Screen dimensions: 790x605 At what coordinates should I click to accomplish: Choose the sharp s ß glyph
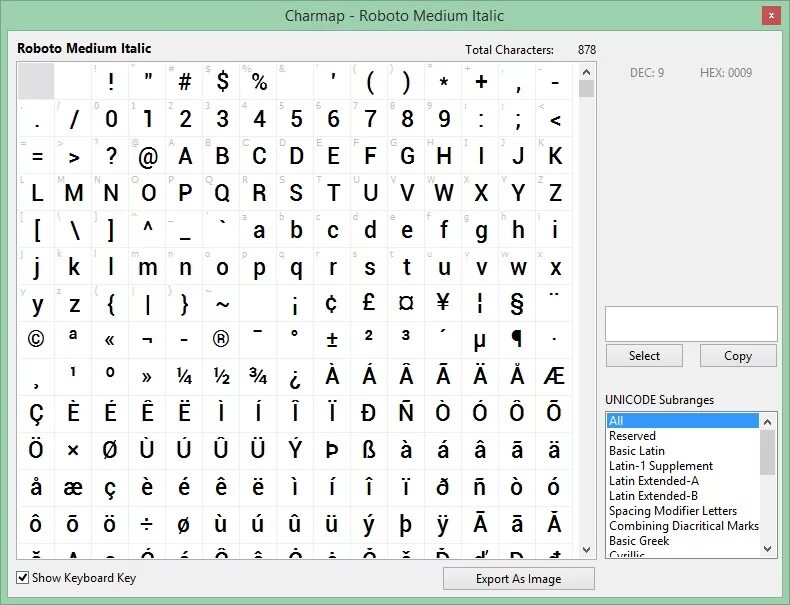370,451
